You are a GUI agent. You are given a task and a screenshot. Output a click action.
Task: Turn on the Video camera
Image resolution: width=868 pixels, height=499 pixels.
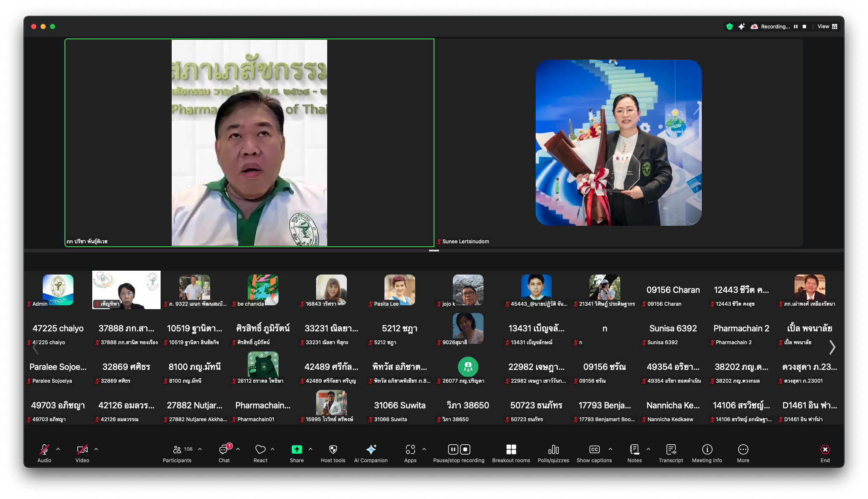82,449
